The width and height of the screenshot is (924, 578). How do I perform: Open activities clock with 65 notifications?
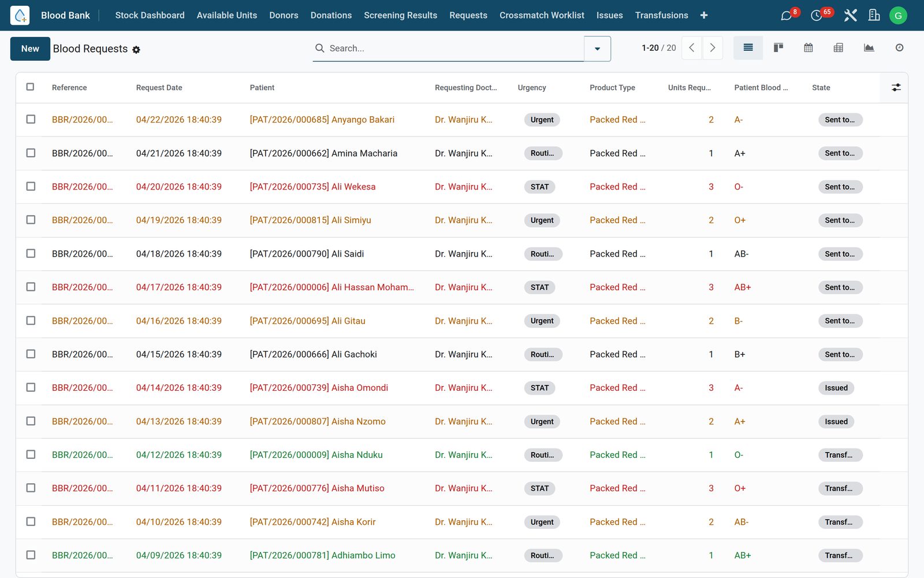tap(817, 16)
